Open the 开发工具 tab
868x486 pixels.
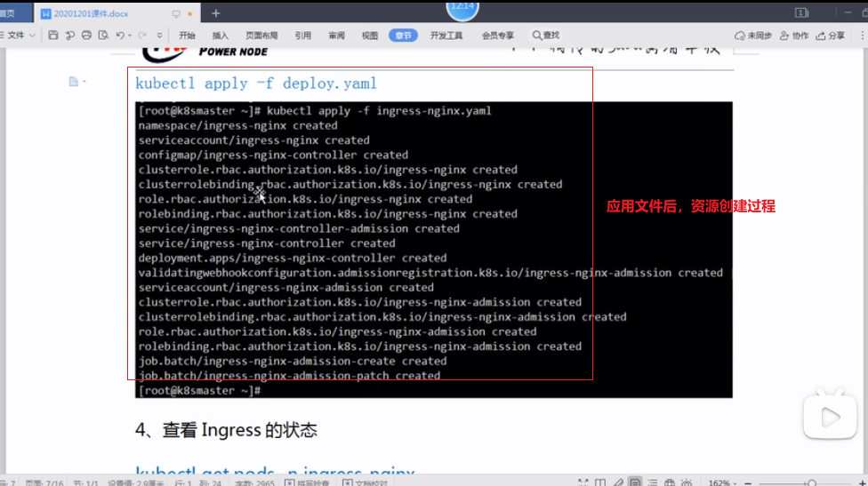click(x=446, y=36)
